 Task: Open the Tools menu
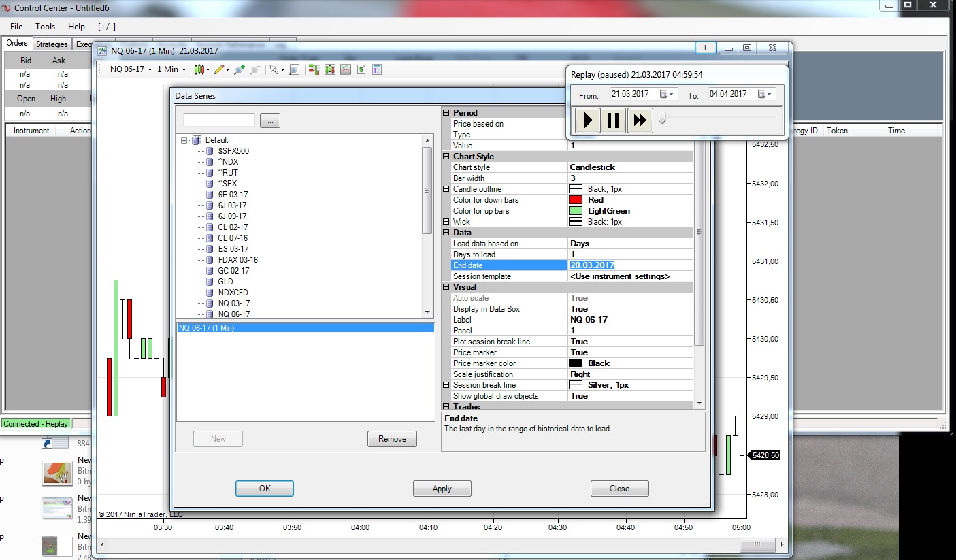pyautogui.click(x=46, y=27)
